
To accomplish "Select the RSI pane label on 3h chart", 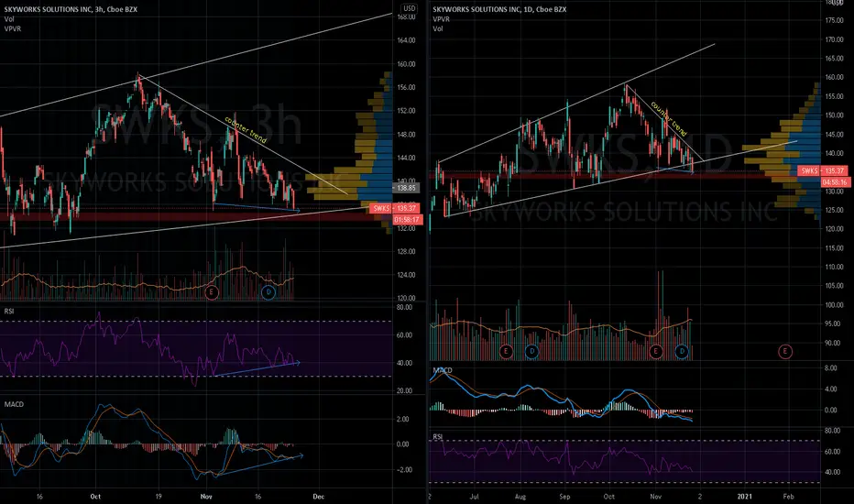I will [9, 312].
